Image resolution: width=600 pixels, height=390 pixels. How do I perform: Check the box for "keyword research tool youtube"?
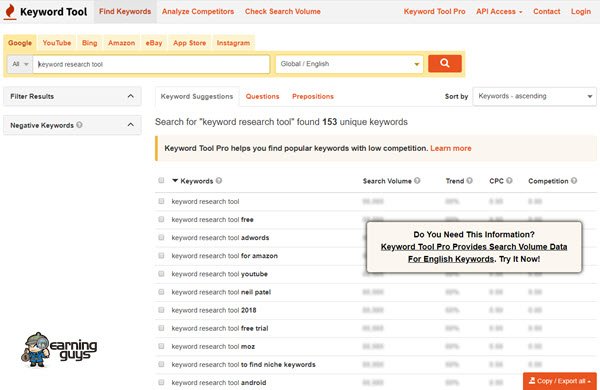pos(161,274)
